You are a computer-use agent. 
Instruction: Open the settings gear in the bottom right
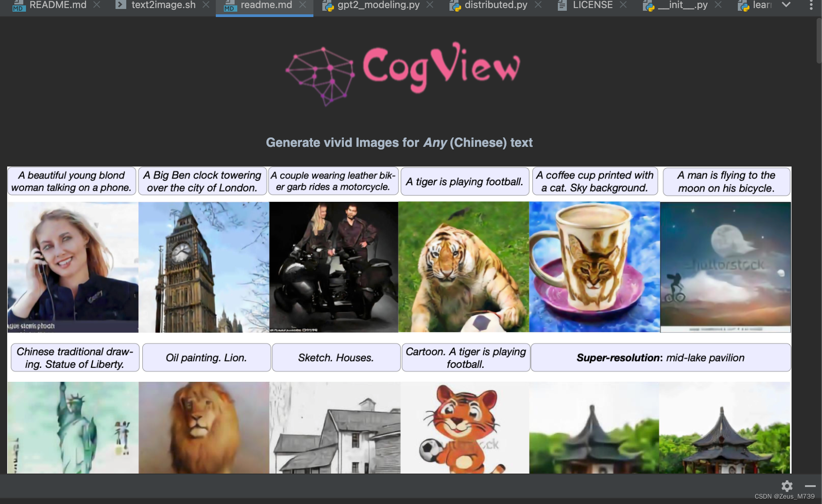click(787, 486)
